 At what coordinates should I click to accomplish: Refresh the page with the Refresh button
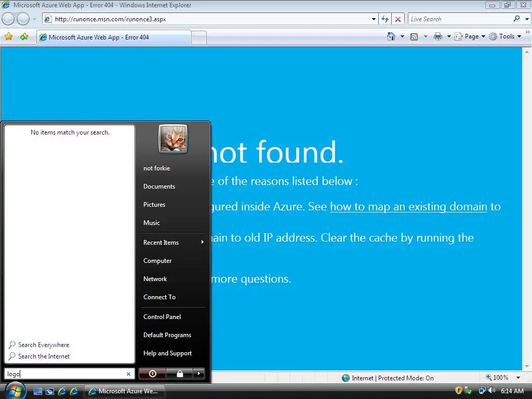[x=385, y=19]
